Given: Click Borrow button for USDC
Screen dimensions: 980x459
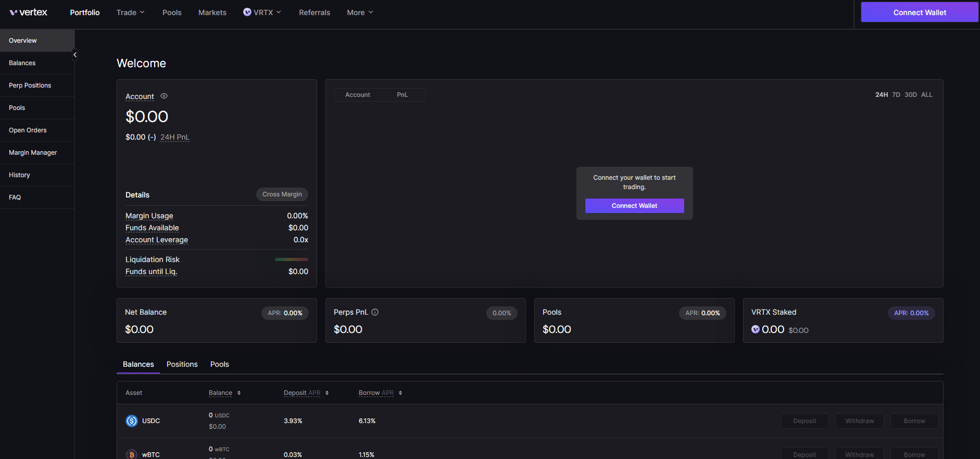Looking at the screenshot, I should click(x=914, y=421).
